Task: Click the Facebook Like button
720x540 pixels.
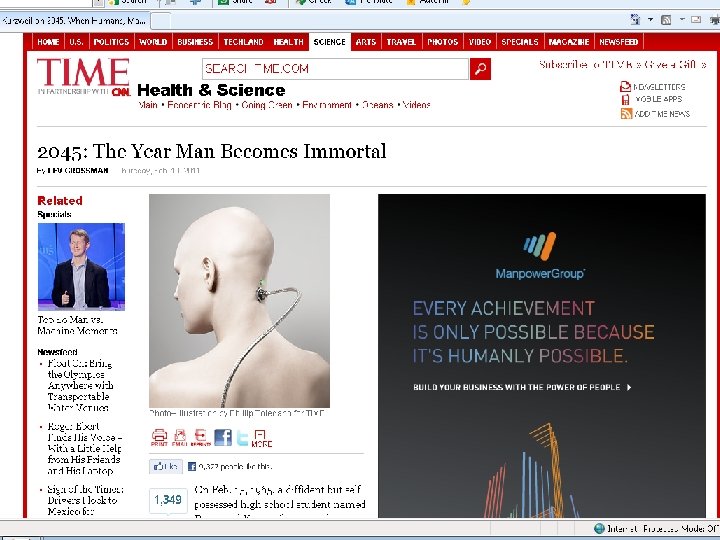Action: [x=166, y=467]
